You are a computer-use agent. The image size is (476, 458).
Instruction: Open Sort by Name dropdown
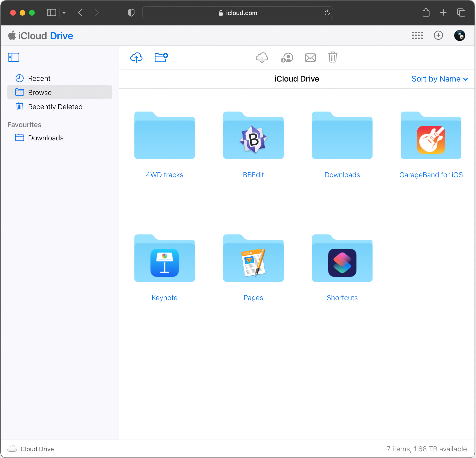click(440, 79)
